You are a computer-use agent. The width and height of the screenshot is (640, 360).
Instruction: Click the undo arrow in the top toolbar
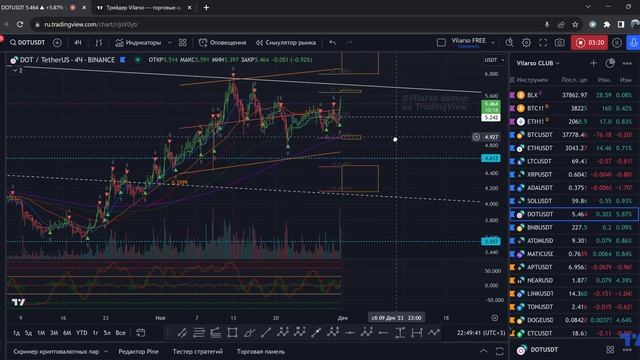tap(333, 42)
